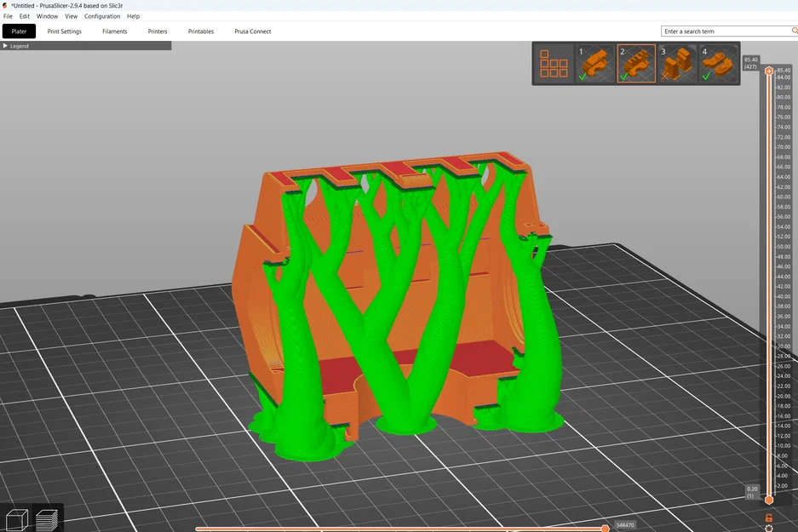The height and width of the screenshot is (532, 798).
Task: Toggle the layer slider lock icon
Action: 769,518
